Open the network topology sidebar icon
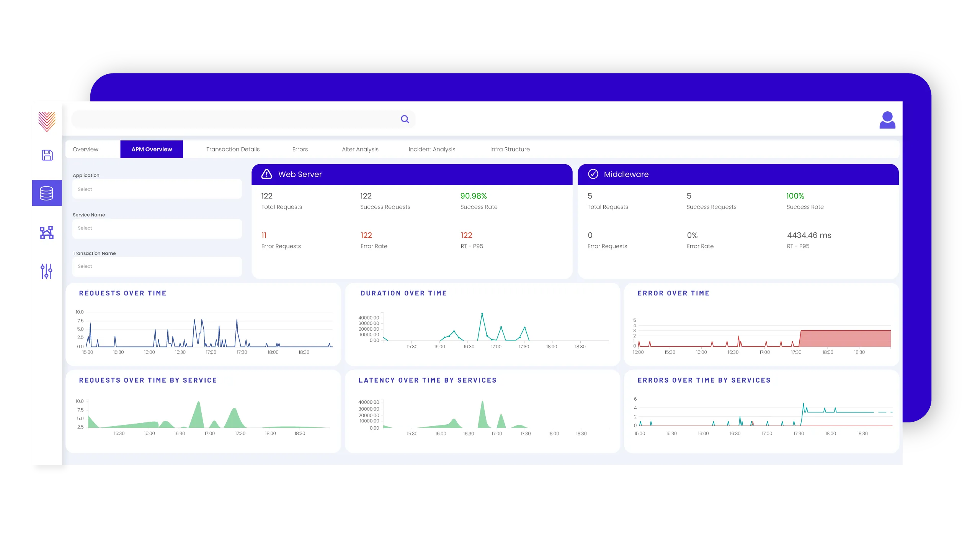This screenshot has width=980, height=551. point(47,233)
